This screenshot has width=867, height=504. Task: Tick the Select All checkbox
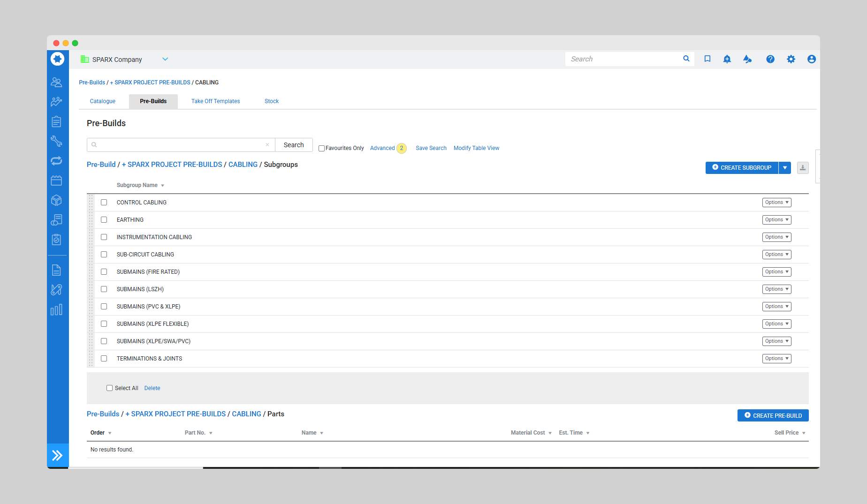(109, 388)
